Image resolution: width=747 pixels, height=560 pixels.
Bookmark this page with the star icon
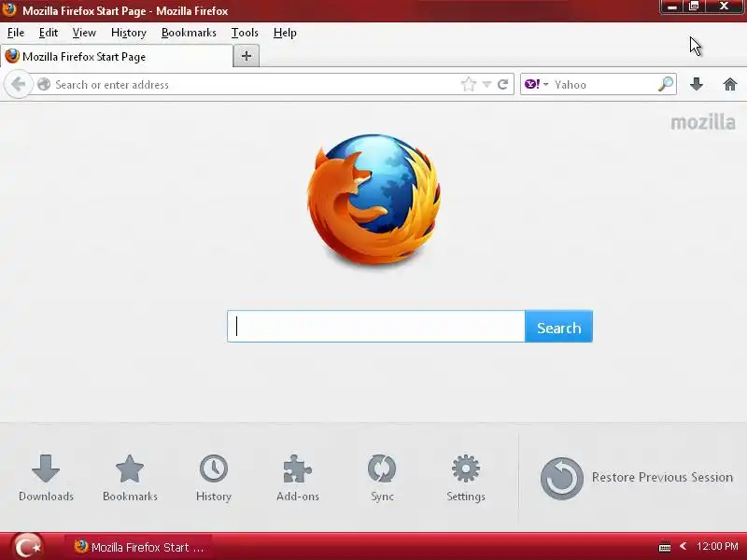pos(469,85)
